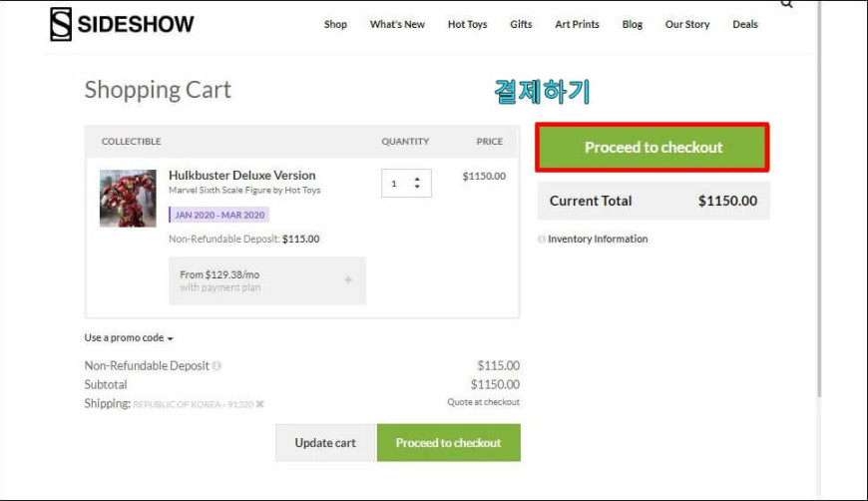
Task: Expand the payment plan plus icon
Action: [x=348, y=280]
